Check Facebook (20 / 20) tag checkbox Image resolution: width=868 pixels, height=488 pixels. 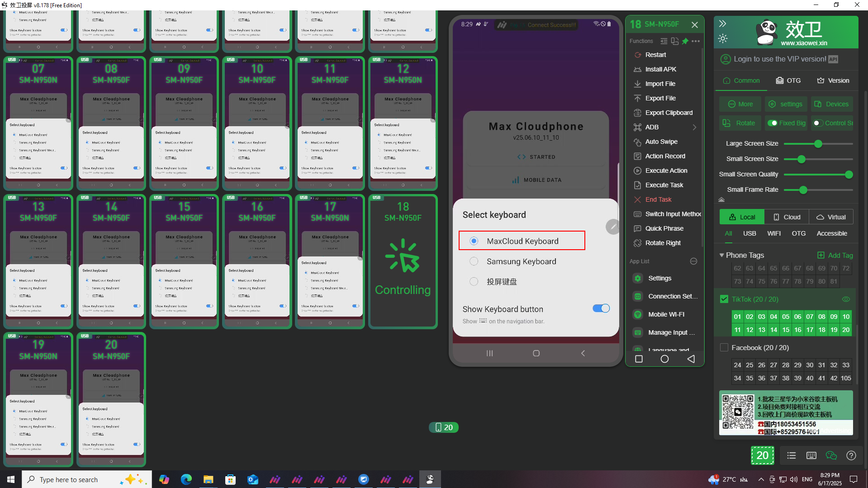(724, 347)
